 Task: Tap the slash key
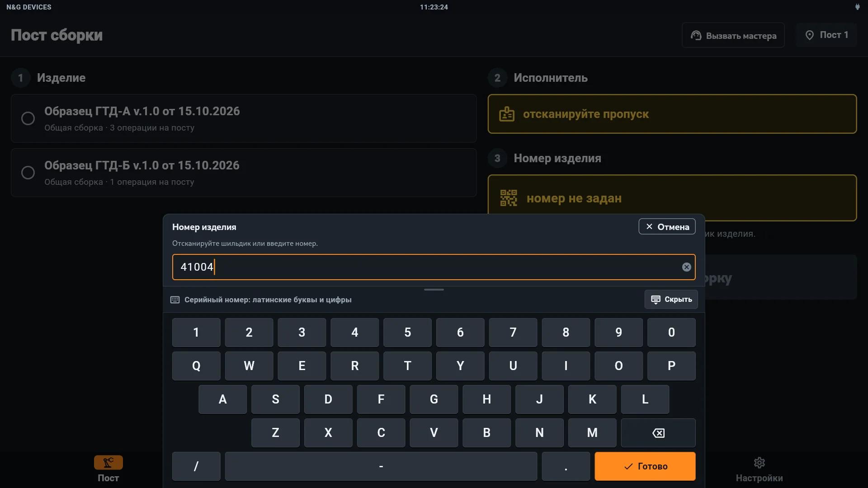click(x=196, y=466)
